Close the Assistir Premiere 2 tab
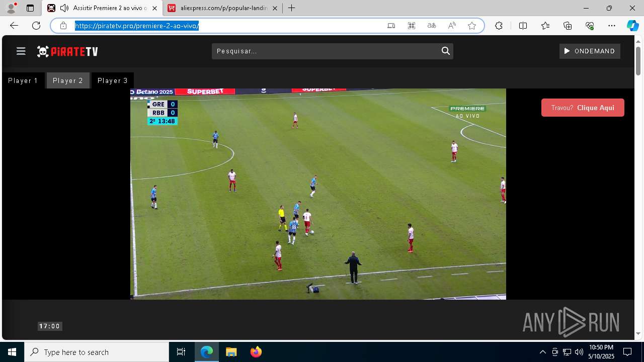The width and height of the screenshot is (644, 362). pos(155,8)
